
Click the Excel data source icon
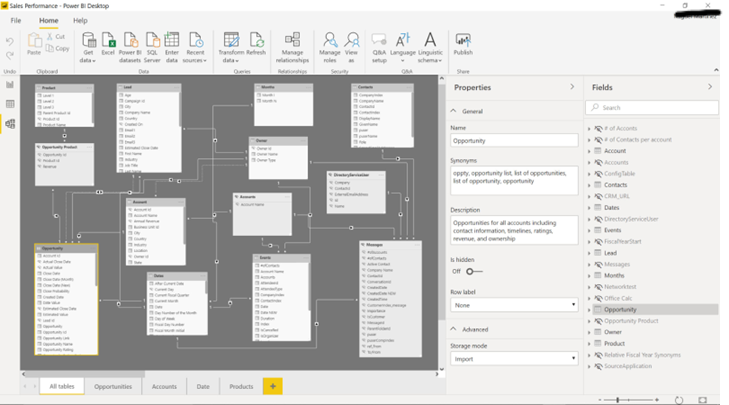(x=108, y=40)
